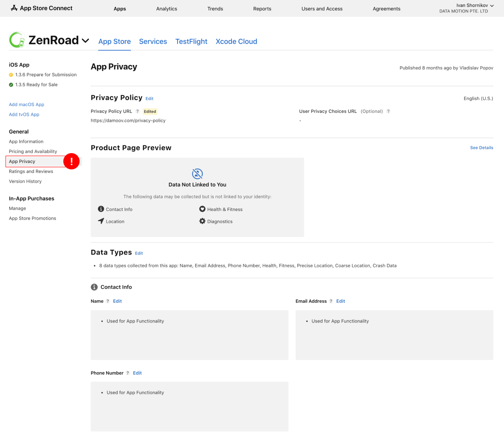Click help icon next to Privacy Policy URL

tap(138, 112)
